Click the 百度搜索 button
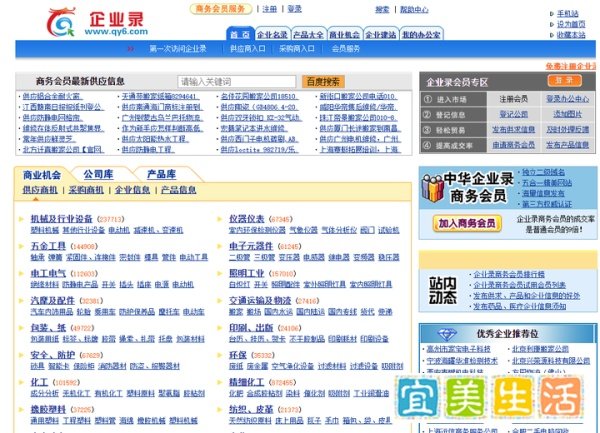The image size is (600, 433). [323, 81]
